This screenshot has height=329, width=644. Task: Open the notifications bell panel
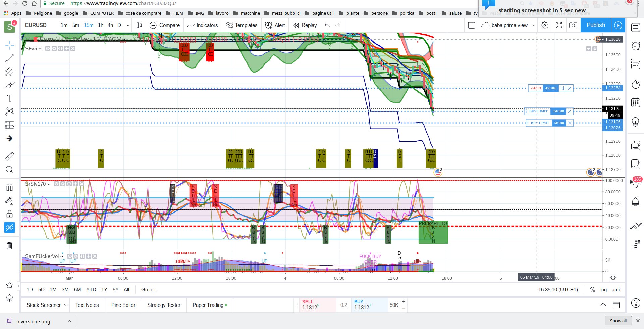click(636, 202)
